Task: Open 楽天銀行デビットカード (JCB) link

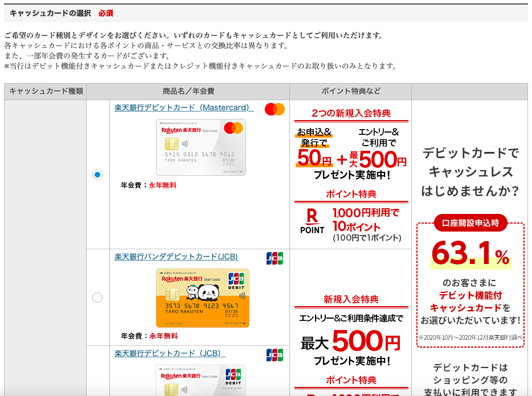Action: pos(170,354)
